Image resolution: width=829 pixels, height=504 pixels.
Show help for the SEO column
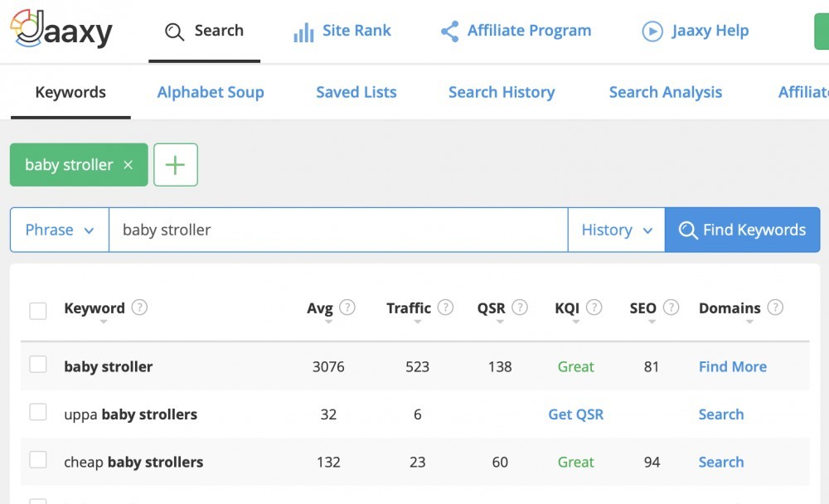coord(671,308)
